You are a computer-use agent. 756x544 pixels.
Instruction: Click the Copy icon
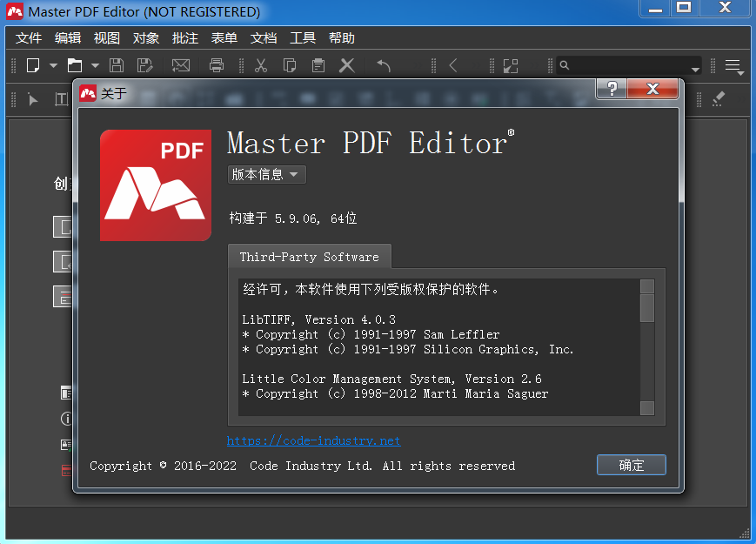(x=290, y=65)
